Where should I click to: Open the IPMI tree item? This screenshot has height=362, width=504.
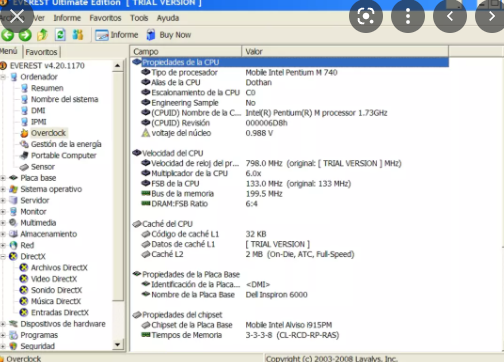pos(39,122)
